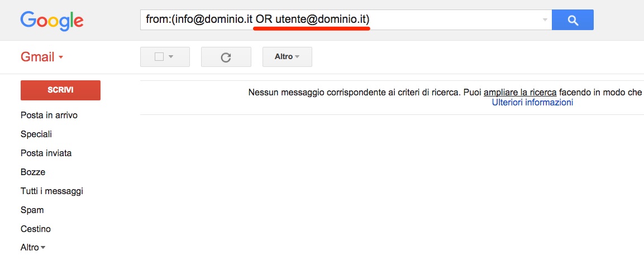The height and width of the screenshot is (275, 644).
Task: Open the Bozze drafts folder
Action: pos(33,172)
